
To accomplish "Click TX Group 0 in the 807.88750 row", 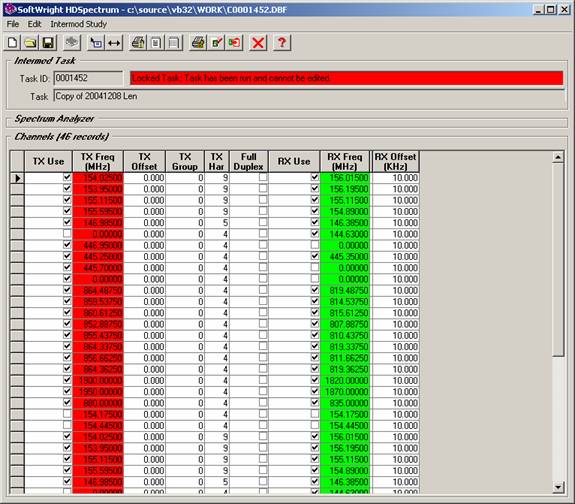I will [185, 325].
